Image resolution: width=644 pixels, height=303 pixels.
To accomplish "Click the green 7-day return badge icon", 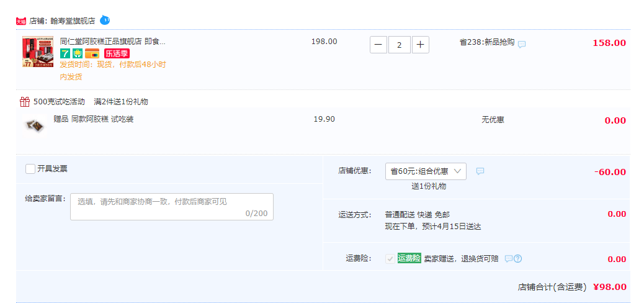I will (65, 53).
